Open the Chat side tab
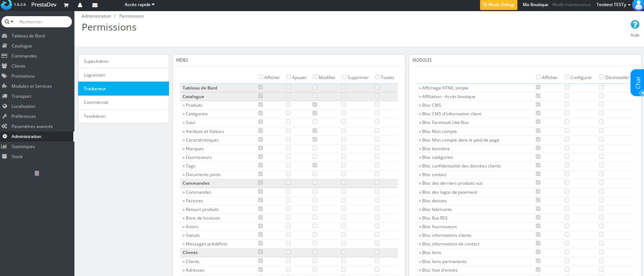Viewport: 644px width, 276px height. click(638, 83)
